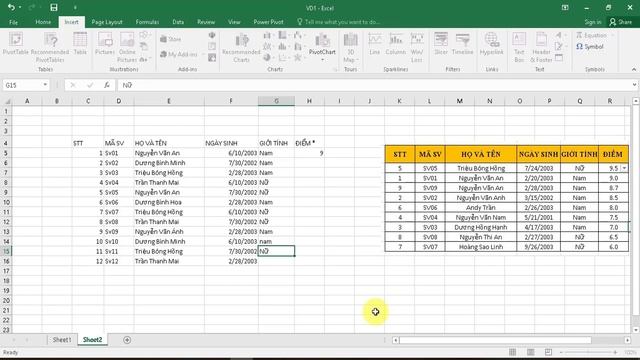Switch to the View tab
The image size is (640, 360).
pos(234,22)
